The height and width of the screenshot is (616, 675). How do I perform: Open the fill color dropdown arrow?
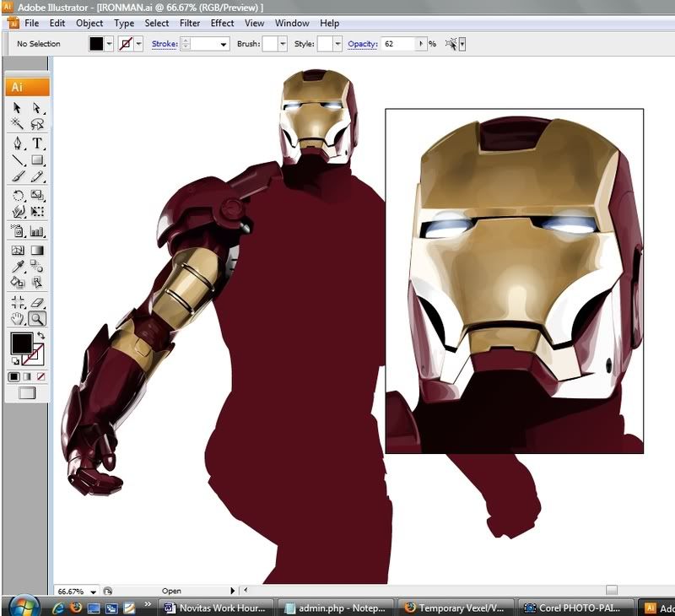coord(110,44)
